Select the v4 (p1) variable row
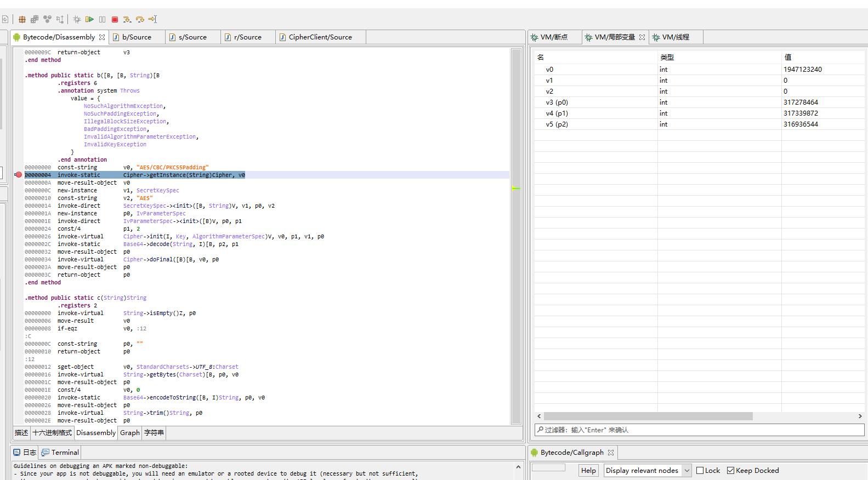This screenshot has height=480, width=868. 700,113
